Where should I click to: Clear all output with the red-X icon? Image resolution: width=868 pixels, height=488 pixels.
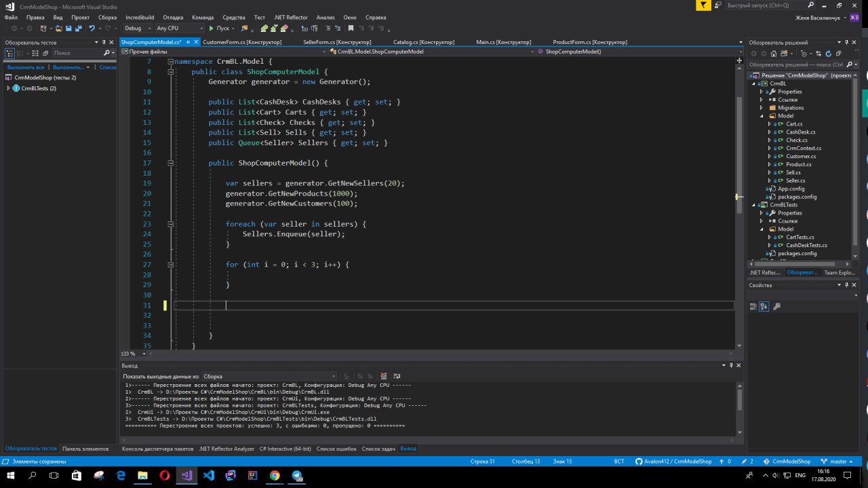coord(384,376)
